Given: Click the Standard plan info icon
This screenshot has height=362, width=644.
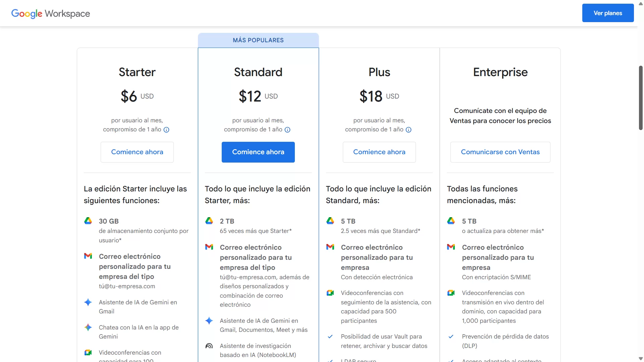Looking at the screenshot, I should 287,130.
